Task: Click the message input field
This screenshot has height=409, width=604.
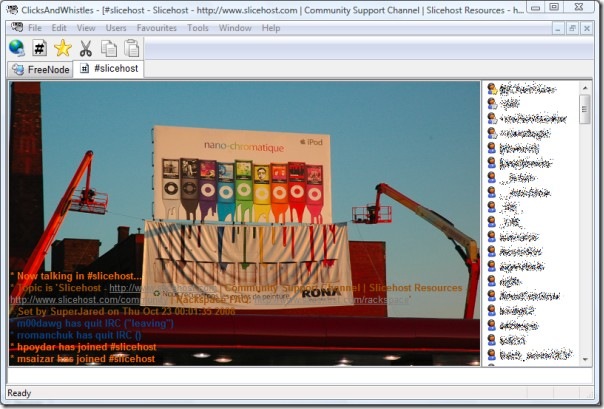Action: pos(300,375)
